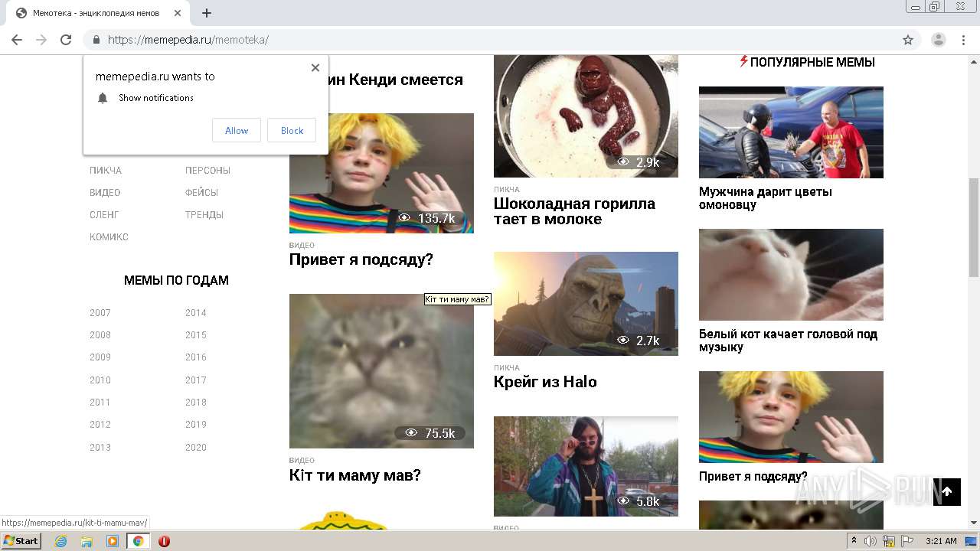Open the ВИДЕО category in sidebar
Screen dimensions: 980x551
[x=105, y=193]
